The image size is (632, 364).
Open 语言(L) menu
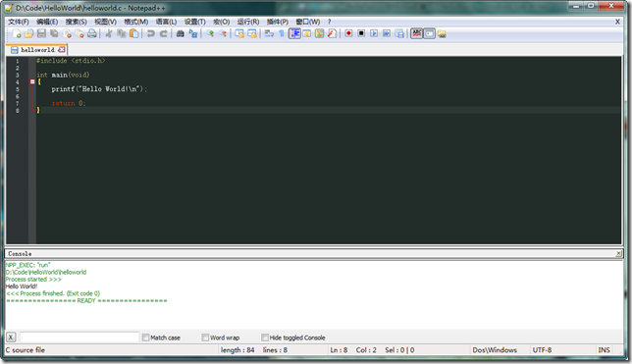pyautogui.click(x=166, y=22)
